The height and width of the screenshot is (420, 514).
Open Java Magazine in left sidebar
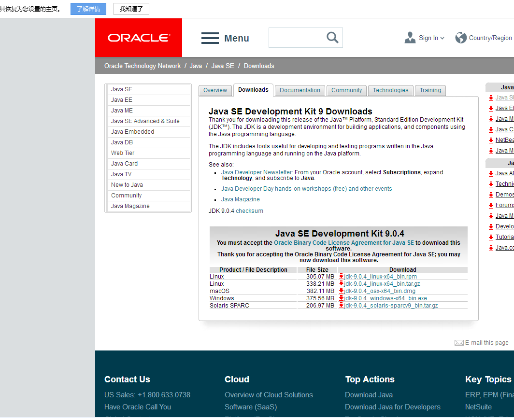tap(148, 206)
